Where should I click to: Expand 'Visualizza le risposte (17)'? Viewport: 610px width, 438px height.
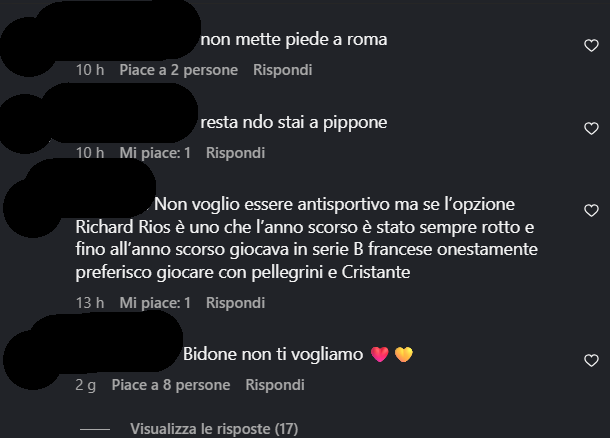point(214,429)
